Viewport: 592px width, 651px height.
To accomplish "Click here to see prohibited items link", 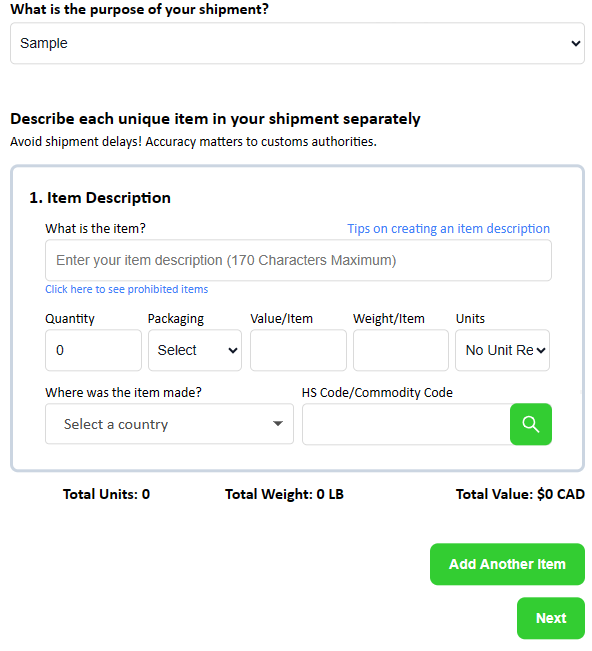I will 127,289.
